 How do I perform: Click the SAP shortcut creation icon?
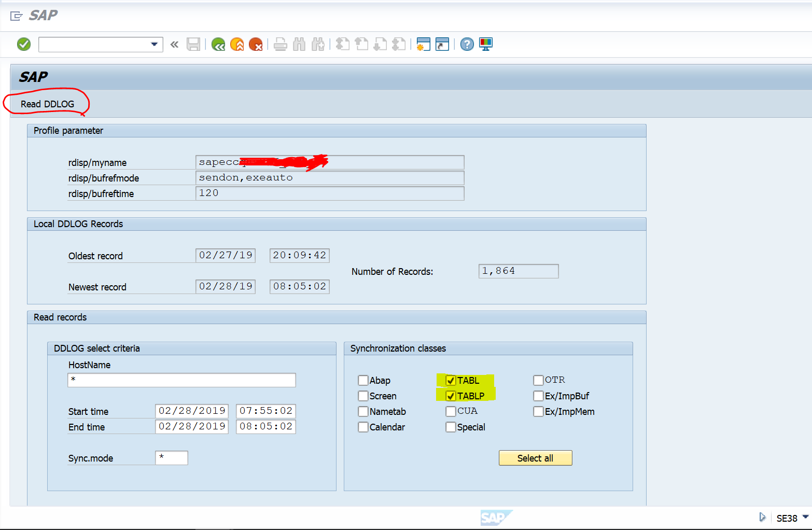442,44
